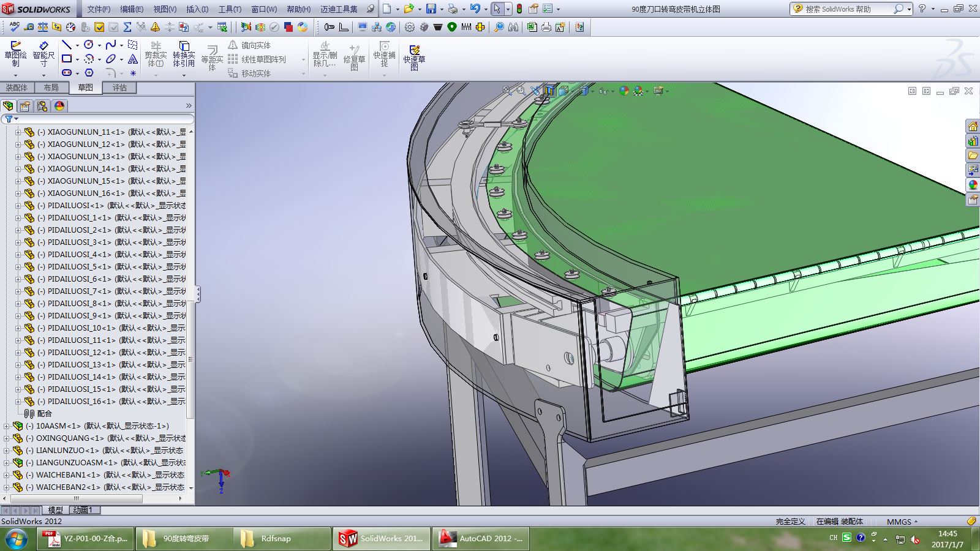Open the MMGS unit system dropdown
Image resolution: width=980 pixels, height=551 pixels.
pos(902,522)
